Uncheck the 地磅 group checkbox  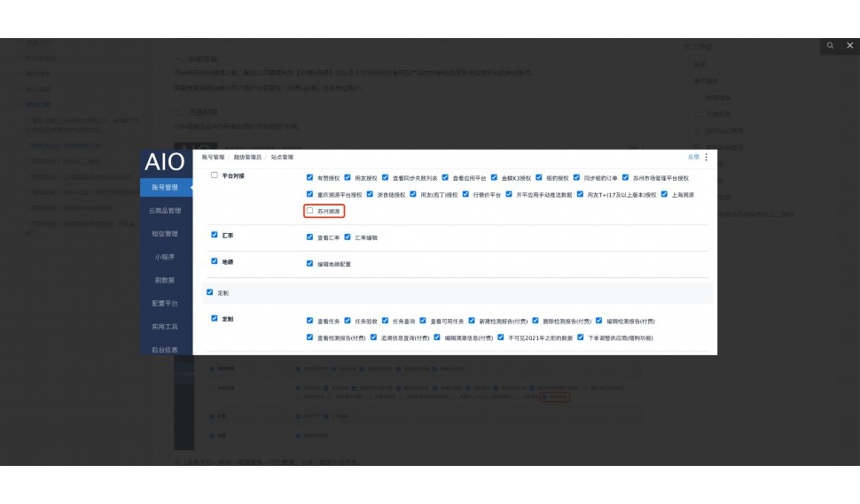click(215, 261)
